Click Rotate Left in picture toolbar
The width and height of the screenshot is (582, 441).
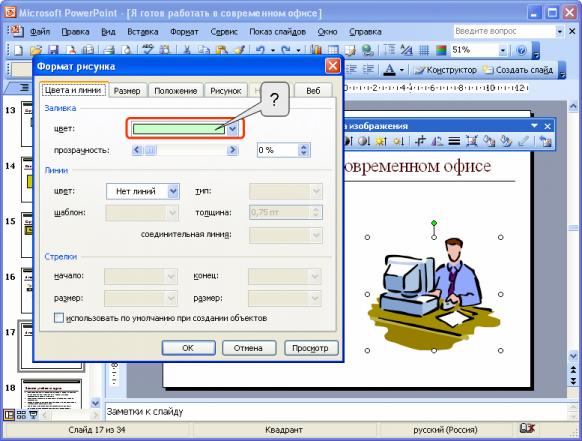pyautogui.click(x=437, y=141)
